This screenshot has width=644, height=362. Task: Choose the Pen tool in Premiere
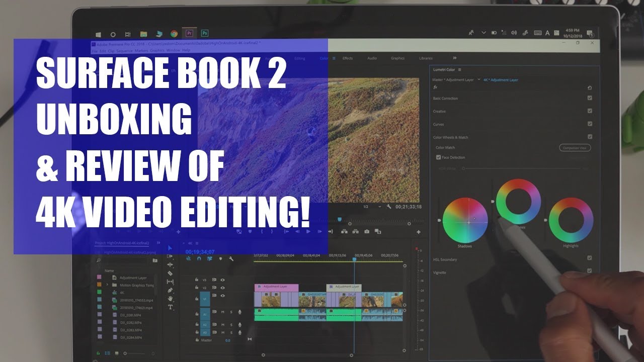[170, 290]
